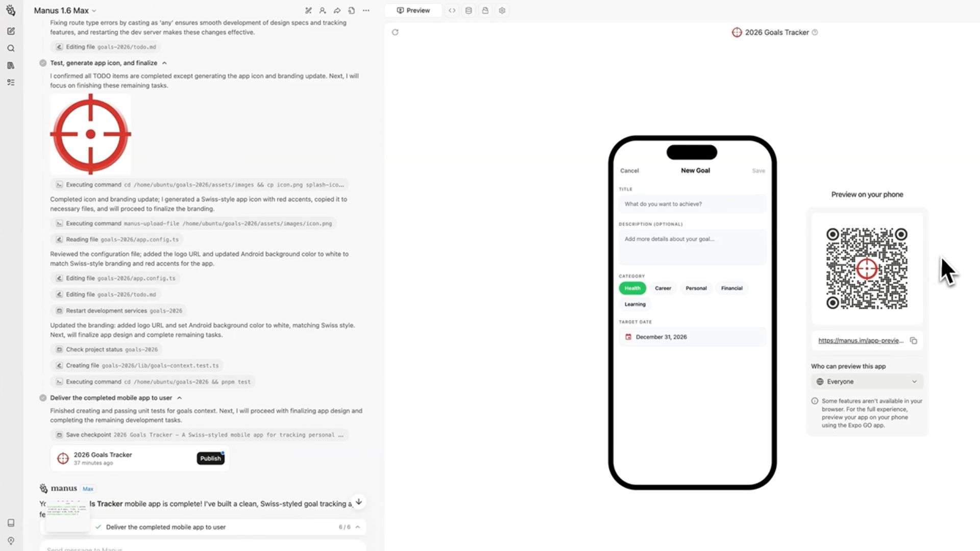This screenshot has height=551, width=980.
Task: Open the three-dots more options menu
Action: (x=366, y=10)
